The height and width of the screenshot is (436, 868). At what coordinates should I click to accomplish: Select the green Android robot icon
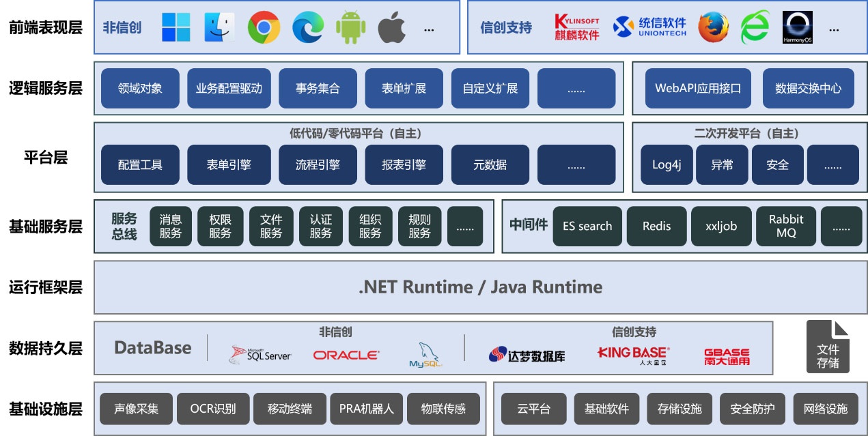pos(350,27)
